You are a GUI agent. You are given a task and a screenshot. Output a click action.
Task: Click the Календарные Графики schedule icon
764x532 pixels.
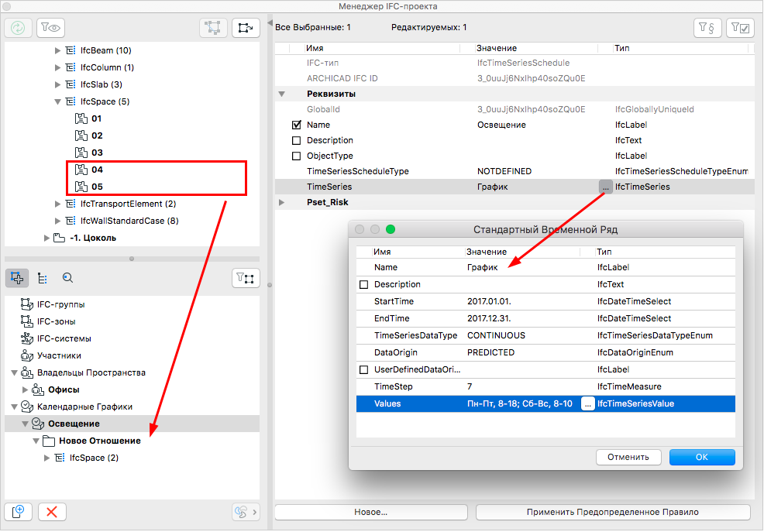(27, 407)
